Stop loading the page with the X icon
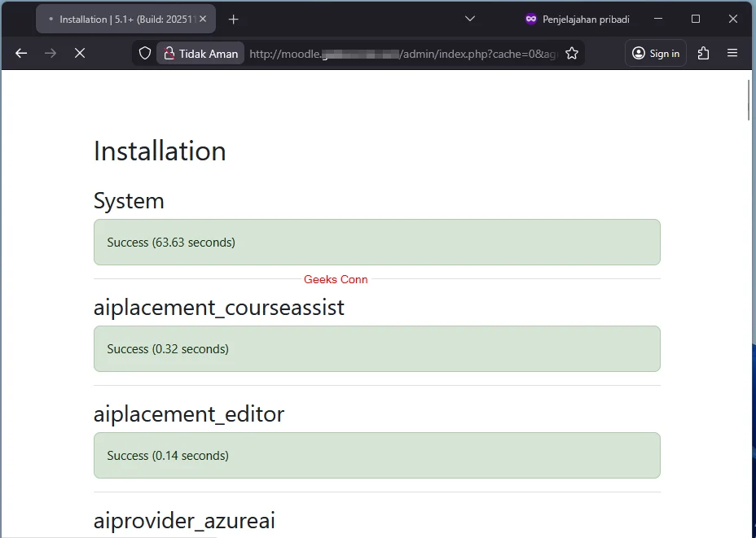 [79, 53]
